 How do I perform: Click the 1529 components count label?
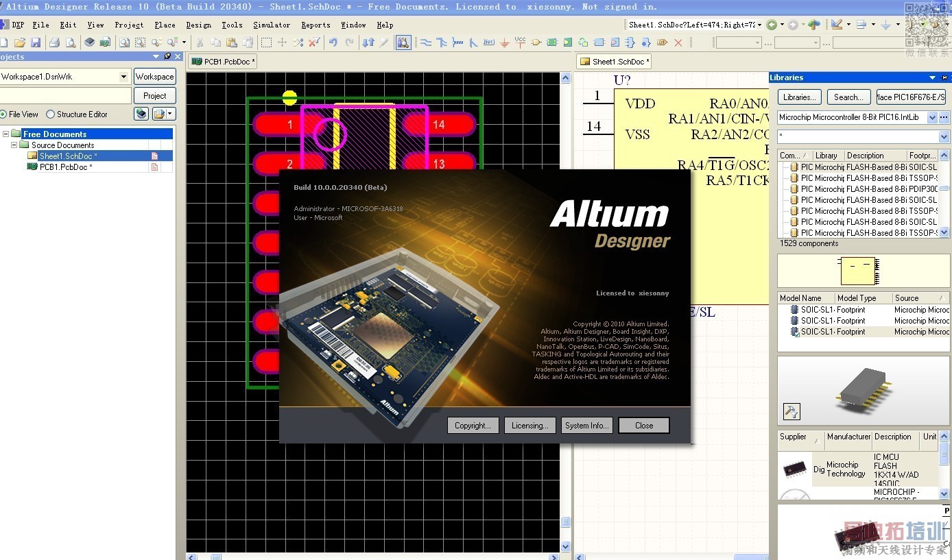(x=809, y=243)
